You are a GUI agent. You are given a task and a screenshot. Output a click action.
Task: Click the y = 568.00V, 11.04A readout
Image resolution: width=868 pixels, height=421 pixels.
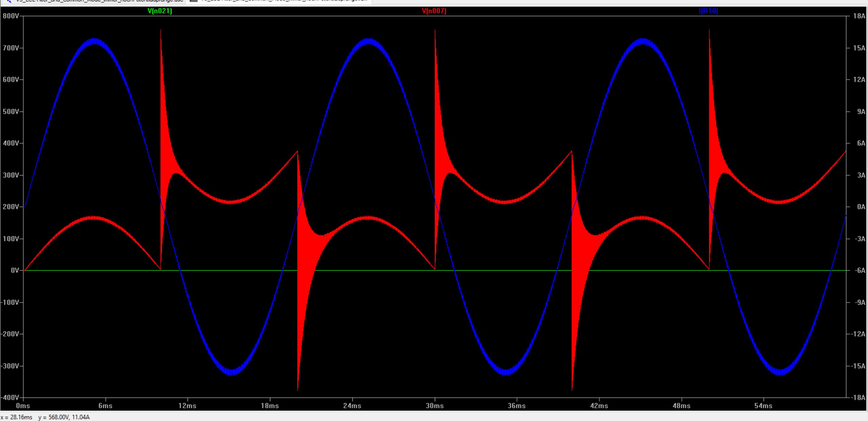pyautogui.click(x=64, y=417)
